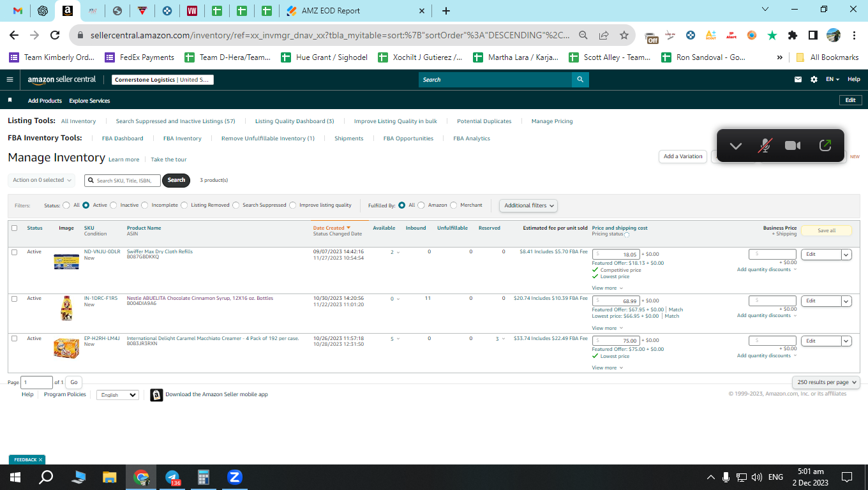Open the Nestle ABUELITA product thumbnail
Image resolution: width=868 pixels, height=490 pixels.
[x=66, y=309]
